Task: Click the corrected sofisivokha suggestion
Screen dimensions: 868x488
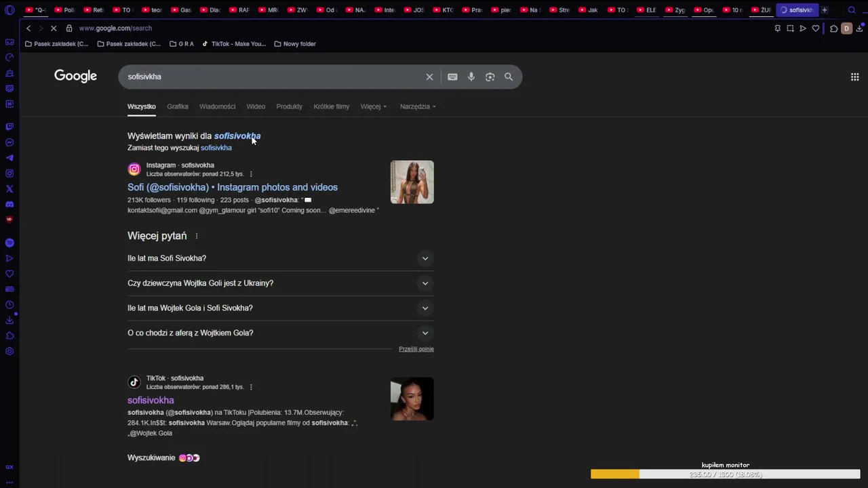Action: [237, 136]
